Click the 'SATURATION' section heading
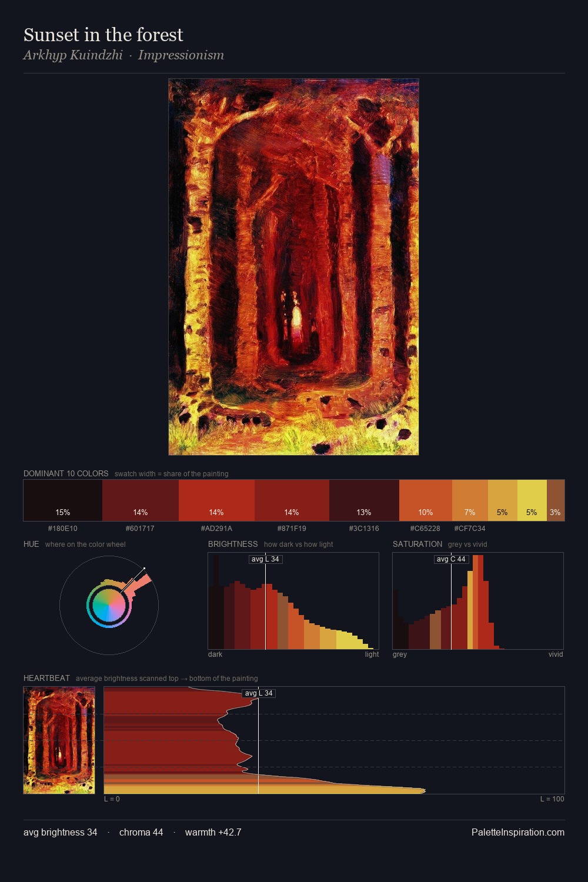Image resolution: width=588 pixels, height=882 pixels. 417,544
